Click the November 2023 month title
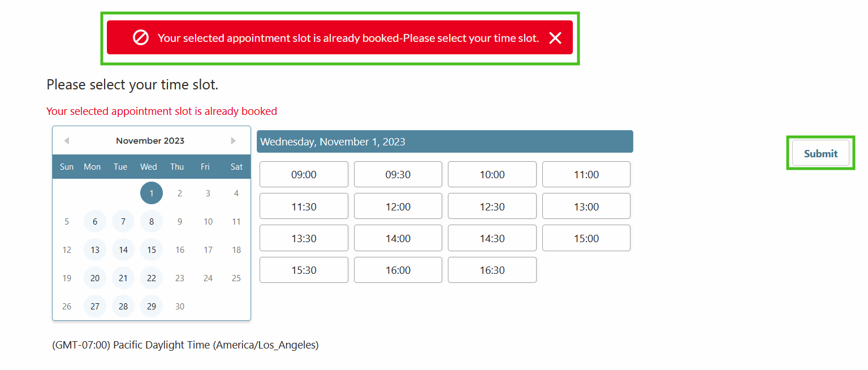This screenshot has height=370, width=868. (x=150, y=141)
